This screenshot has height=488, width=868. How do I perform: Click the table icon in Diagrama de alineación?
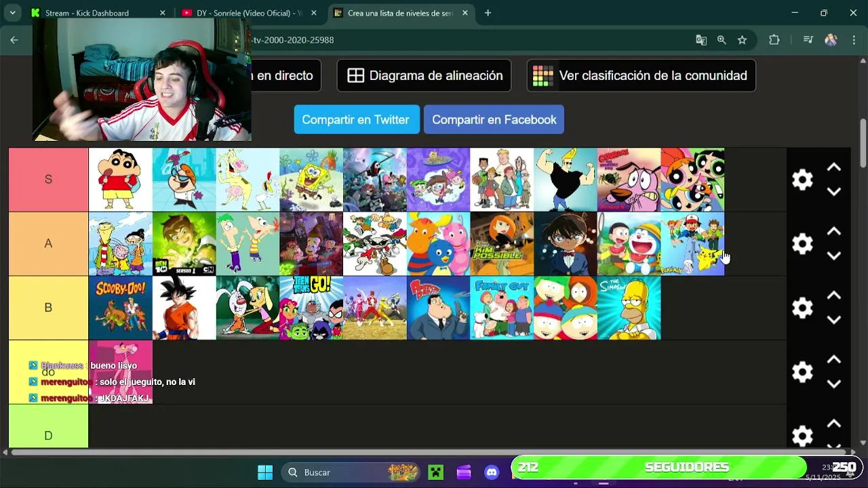tap(356, 76)
